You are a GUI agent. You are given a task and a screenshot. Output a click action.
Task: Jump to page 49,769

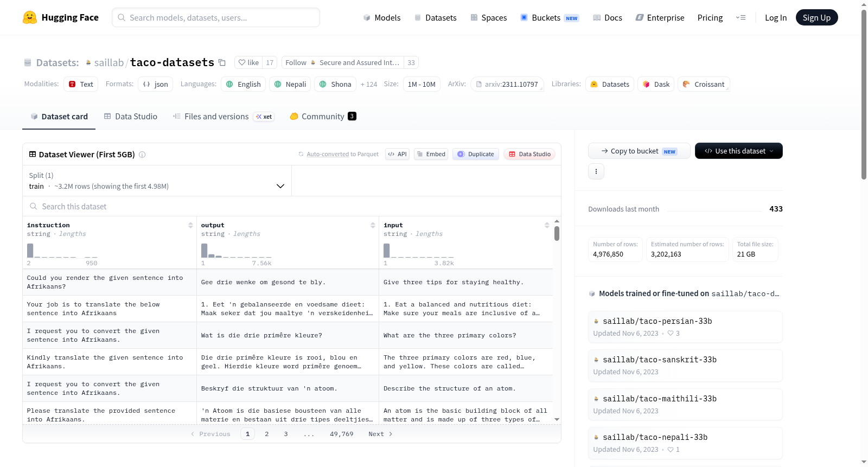[342, 434]
